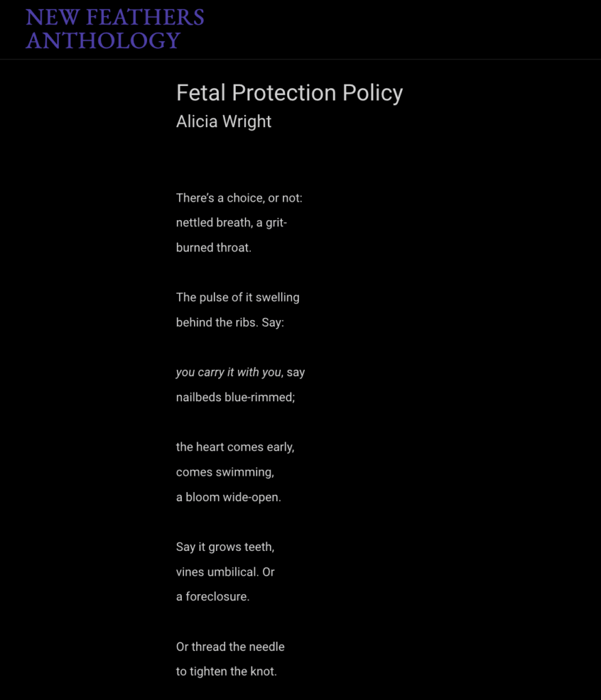
Task: Click the word say after the italic phrase
Action: tap(295, 373)
